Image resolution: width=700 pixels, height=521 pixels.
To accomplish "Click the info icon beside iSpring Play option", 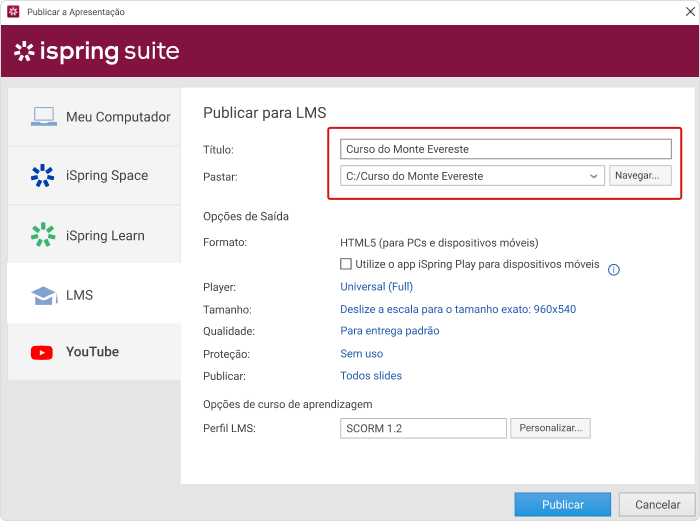I will 614,270.
